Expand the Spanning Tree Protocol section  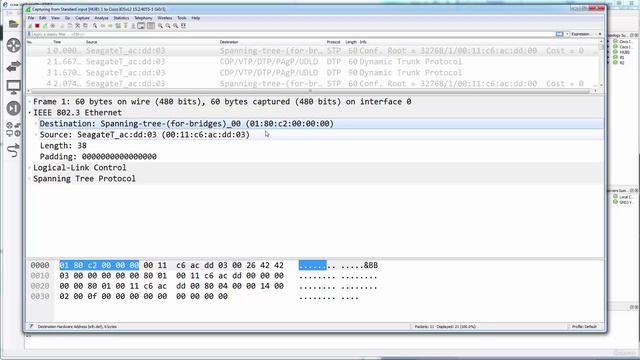coord(29,179)
